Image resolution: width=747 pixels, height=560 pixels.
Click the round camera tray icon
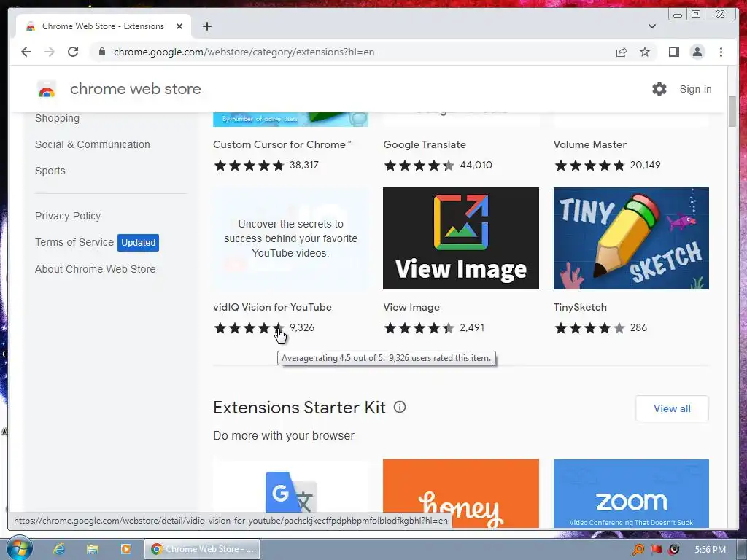tap(674, 550)
